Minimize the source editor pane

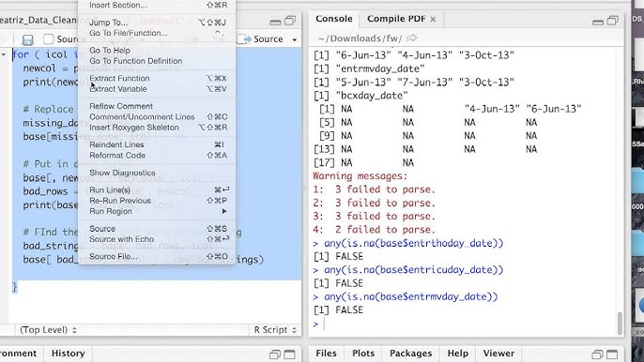[x=276, y=23]
